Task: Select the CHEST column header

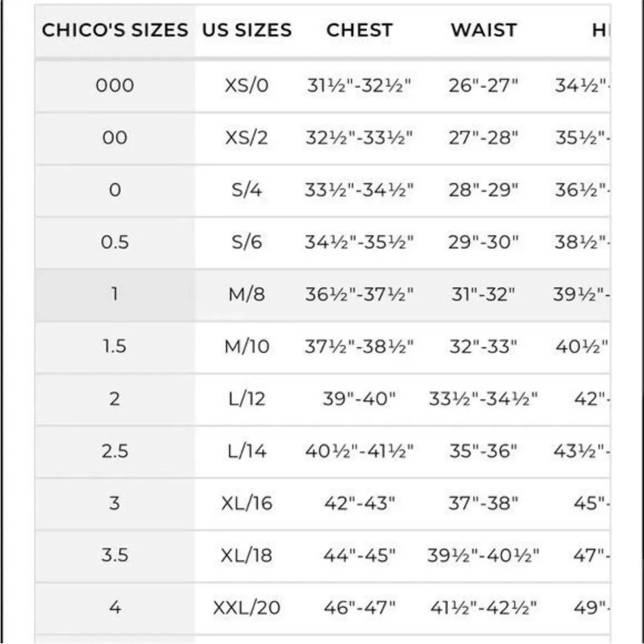Action: (x=359, y=30)
